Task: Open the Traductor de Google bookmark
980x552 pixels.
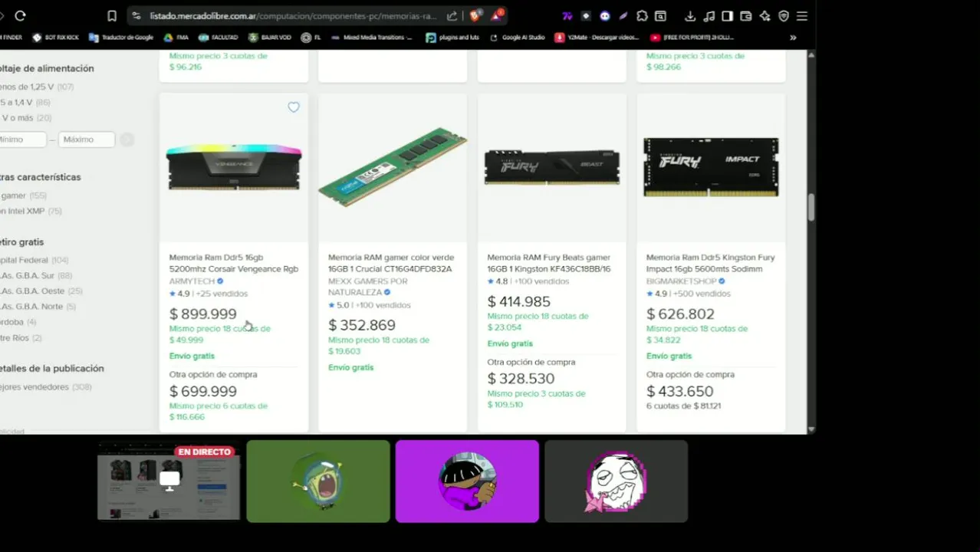Action: (x=121, y=37)
